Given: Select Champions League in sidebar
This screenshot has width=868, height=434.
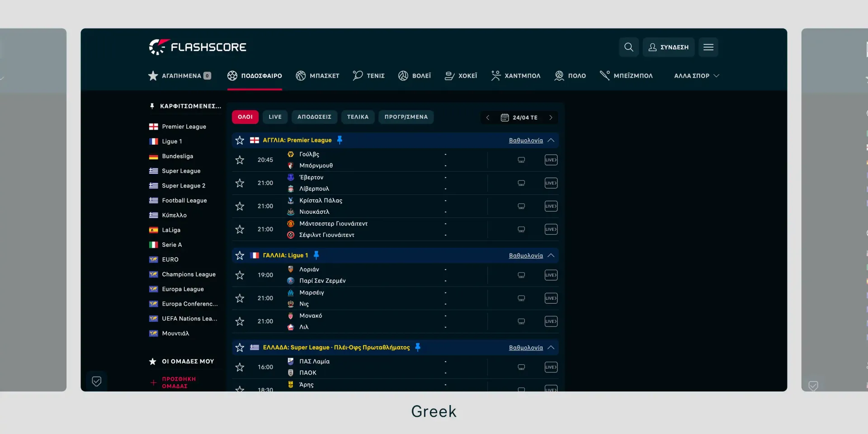Looking at the screenshot, I should [x=189, y=274].
